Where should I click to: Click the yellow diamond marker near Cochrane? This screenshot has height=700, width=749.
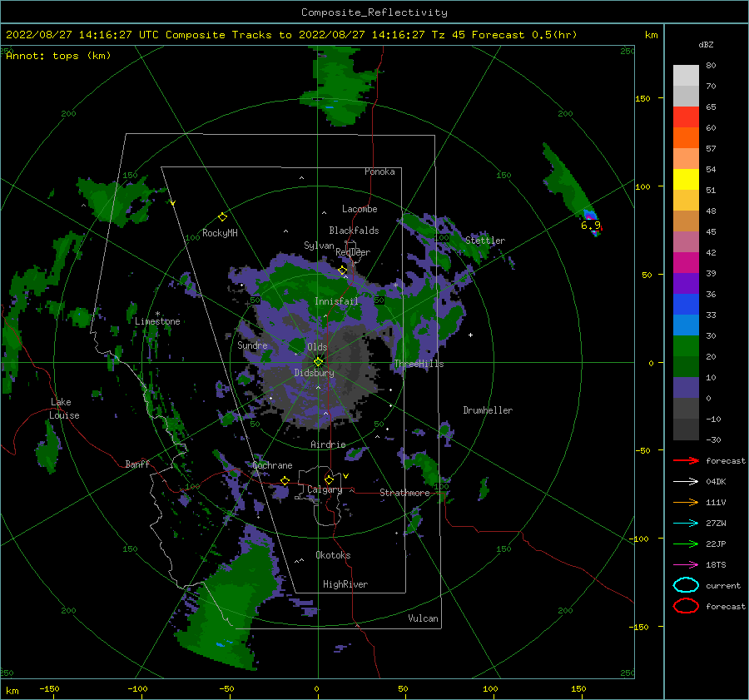coord(285,480)
